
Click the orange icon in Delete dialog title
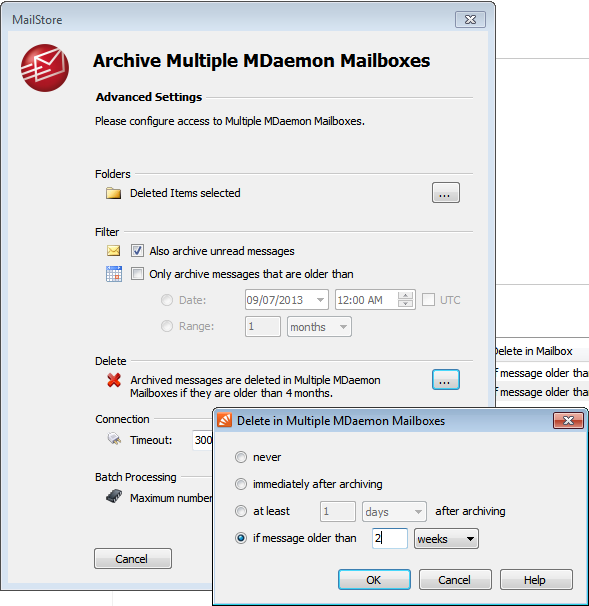coord(225,420)
